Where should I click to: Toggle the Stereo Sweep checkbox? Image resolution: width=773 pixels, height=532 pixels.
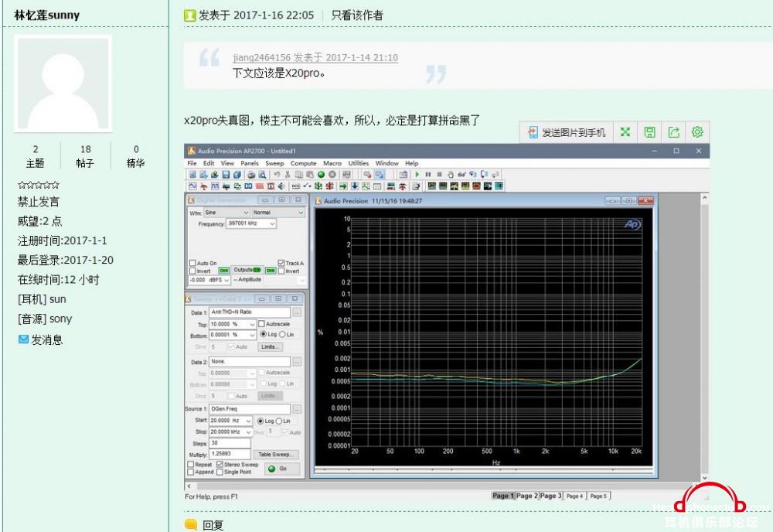pyautogui.click(x=220, y=465)
